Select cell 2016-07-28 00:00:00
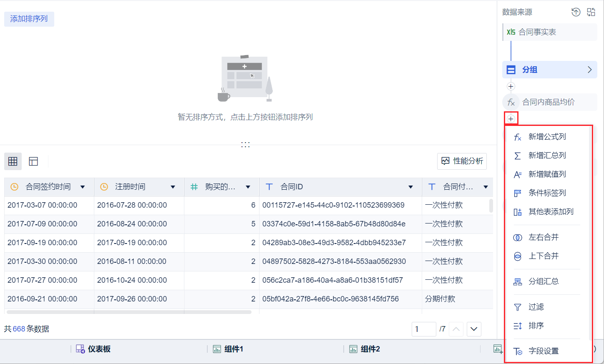Screen dimensions: 604x364 point(139,205)
